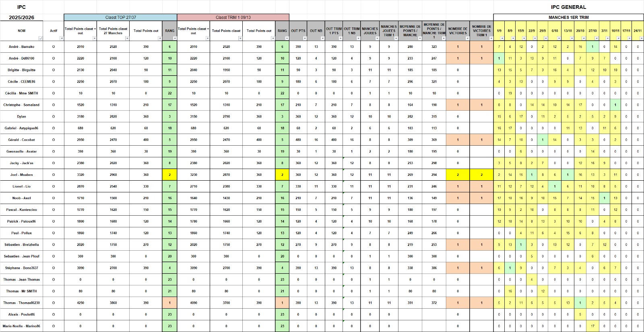Screen dimensions: 644x332
Task: Open the NOM column sort filter arrow
Action: click(x=41, y=38)
